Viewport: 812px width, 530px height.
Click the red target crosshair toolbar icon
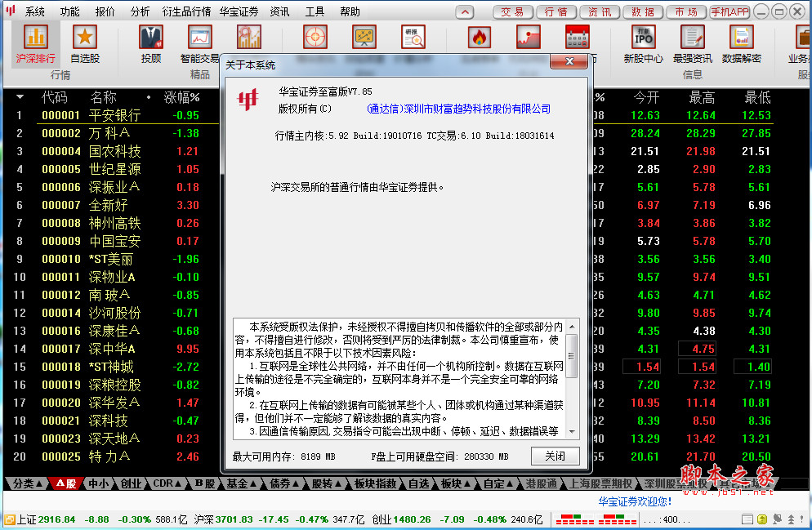[315, 38]
